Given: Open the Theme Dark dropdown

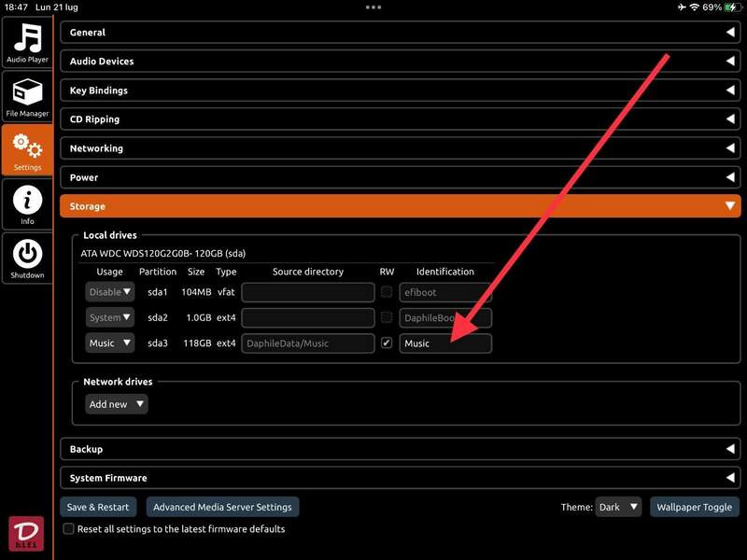Looking at the screenshot, I should coord(618,507).
